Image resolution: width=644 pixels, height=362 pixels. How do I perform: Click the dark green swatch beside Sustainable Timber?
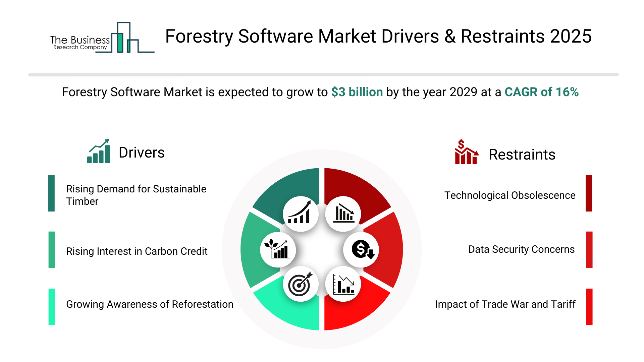pos(51,193)
